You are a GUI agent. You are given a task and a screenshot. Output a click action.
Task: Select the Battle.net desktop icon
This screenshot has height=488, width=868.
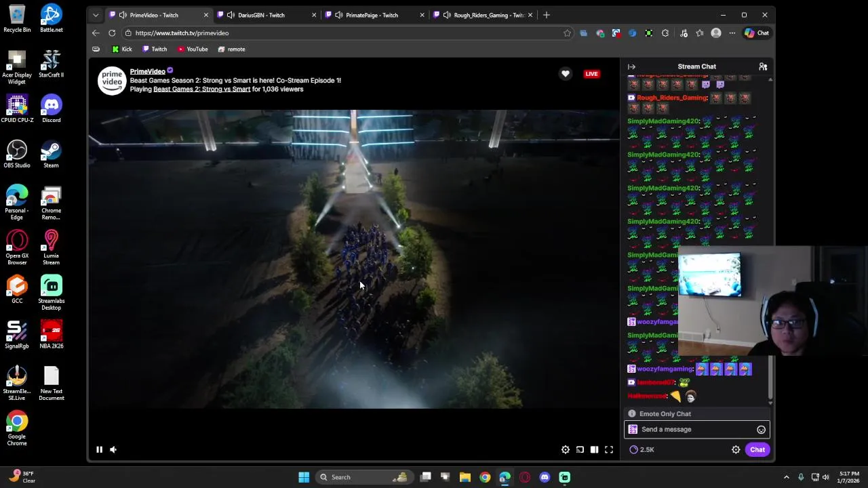52,19
